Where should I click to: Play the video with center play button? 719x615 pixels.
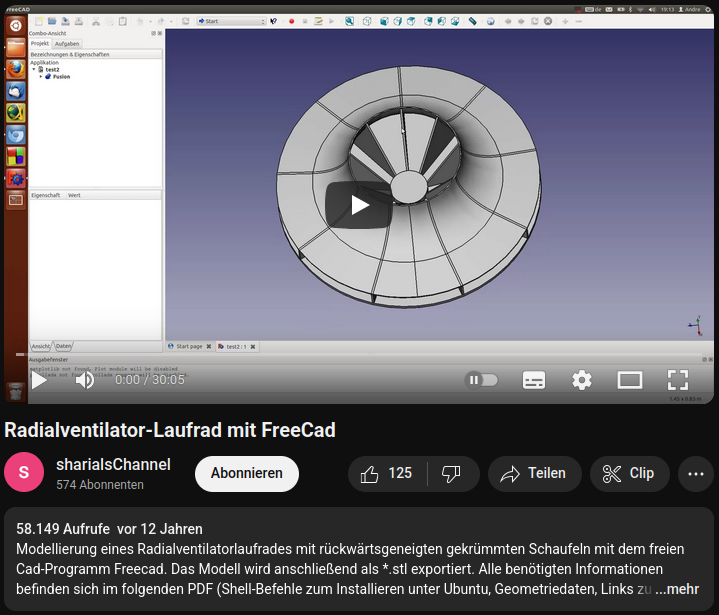359,205
